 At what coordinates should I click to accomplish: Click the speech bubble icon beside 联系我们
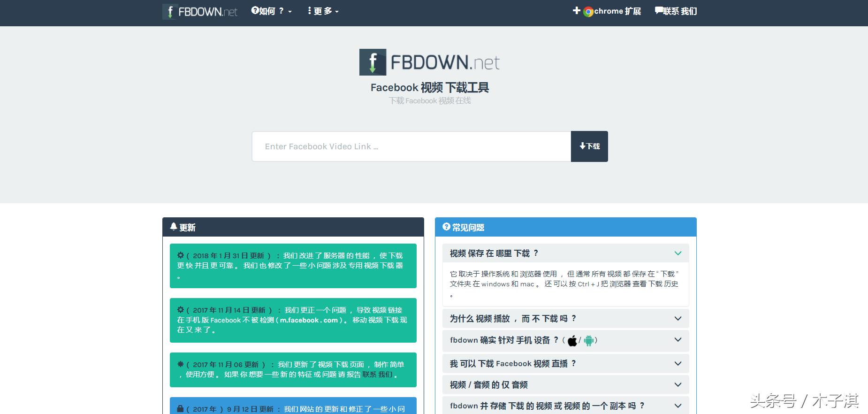[x=659, y=11]
